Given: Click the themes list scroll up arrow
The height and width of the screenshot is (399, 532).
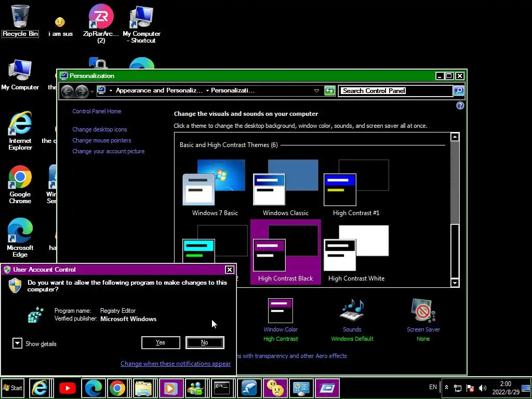Looking at the screenshot, I should pyautogui.click(x=455, y=137).
